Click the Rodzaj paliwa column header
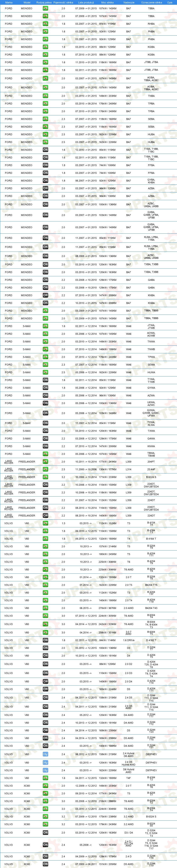This screenshot has height=868, width=177. click(x=44, y=2)
